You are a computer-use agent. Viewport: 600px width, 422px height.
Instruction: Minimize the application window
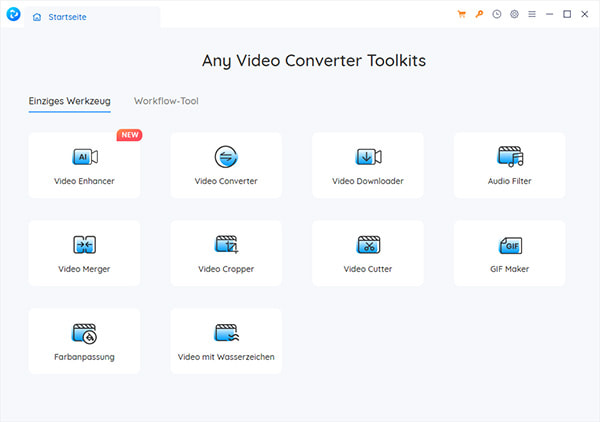coord(549,14)
